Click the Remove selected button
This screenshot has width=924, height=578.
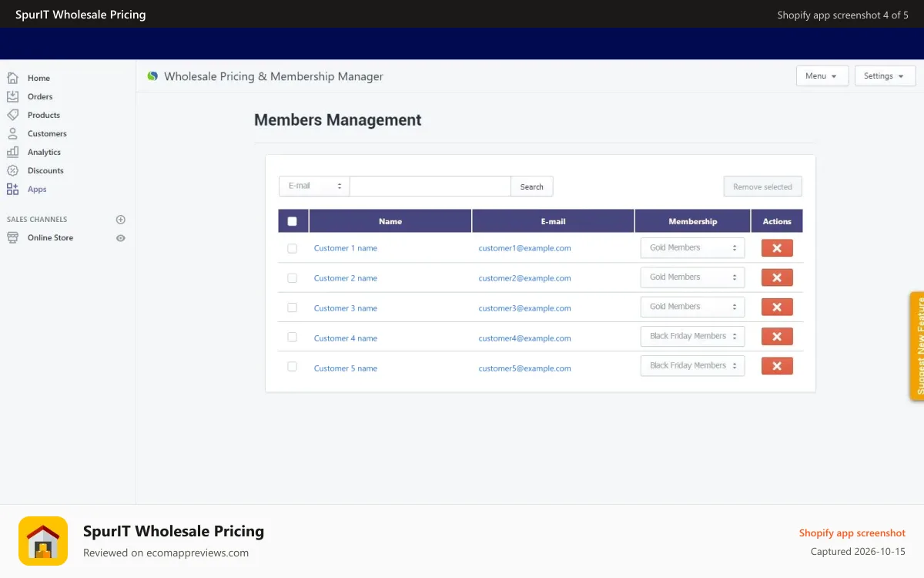[762, 187]
